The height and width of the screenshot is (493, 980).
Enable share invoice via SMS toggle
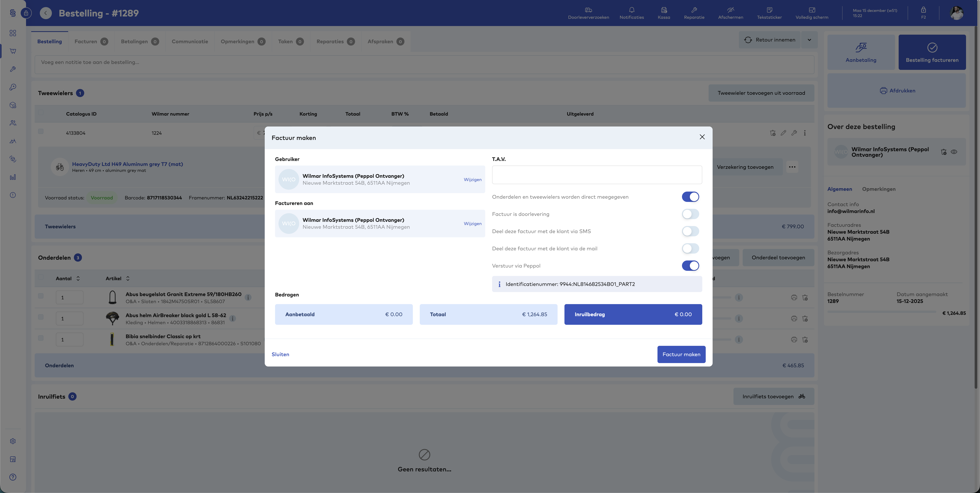[690, 231]
